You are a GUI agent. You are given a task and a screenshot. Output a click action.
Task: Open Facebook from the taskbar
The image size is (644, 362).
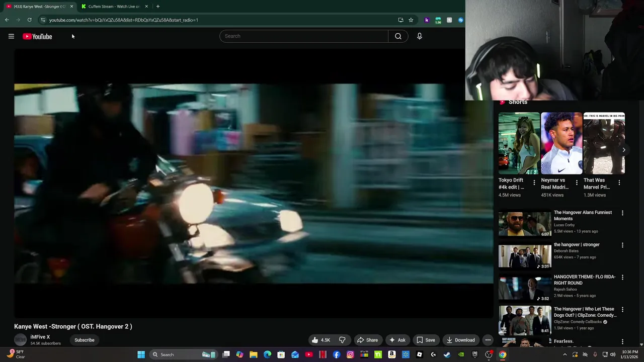[x=337, y=355]
